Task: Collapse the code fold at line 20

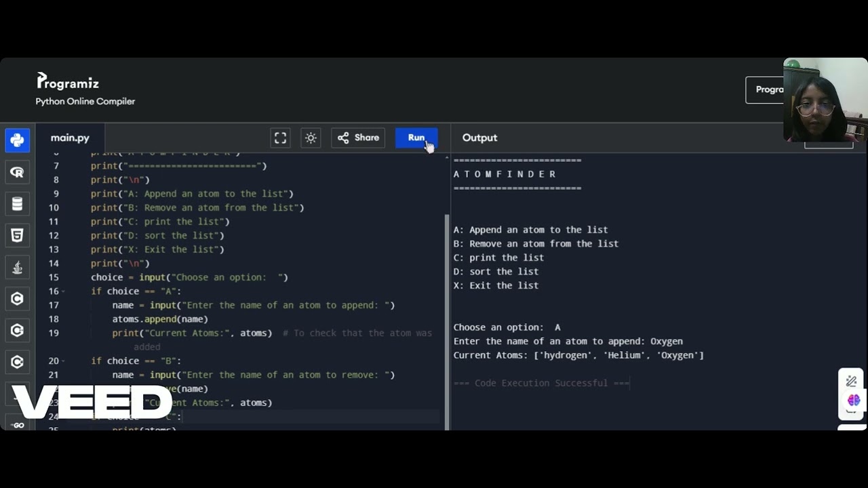Action: (x=63, y=361)
